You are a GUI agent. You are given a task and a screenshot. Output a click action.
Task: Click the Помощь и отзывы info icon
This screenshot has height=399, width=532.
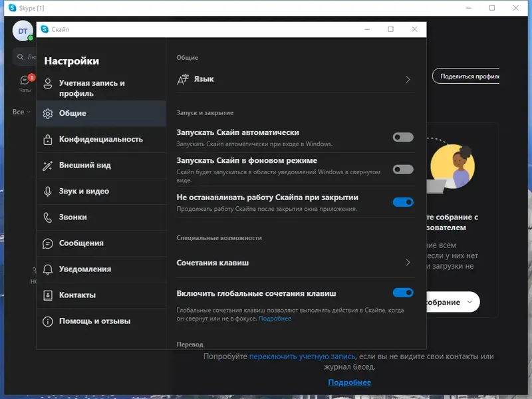click(49, 321)
